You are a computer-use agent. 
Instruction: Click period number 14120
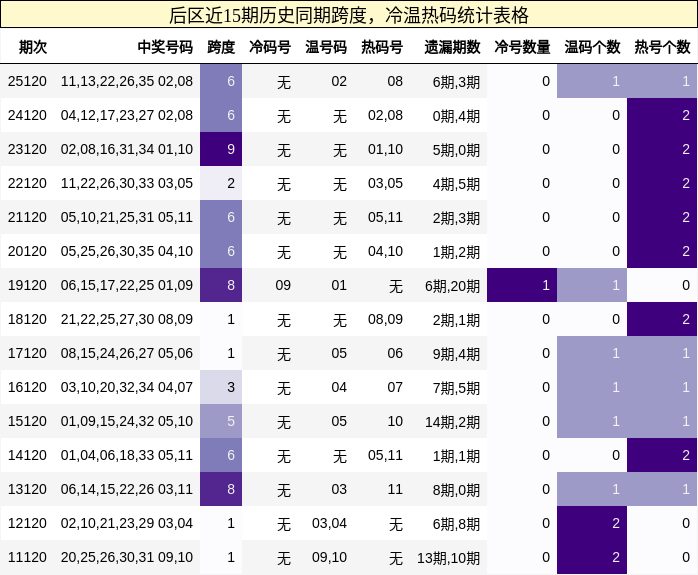(27, 455)
